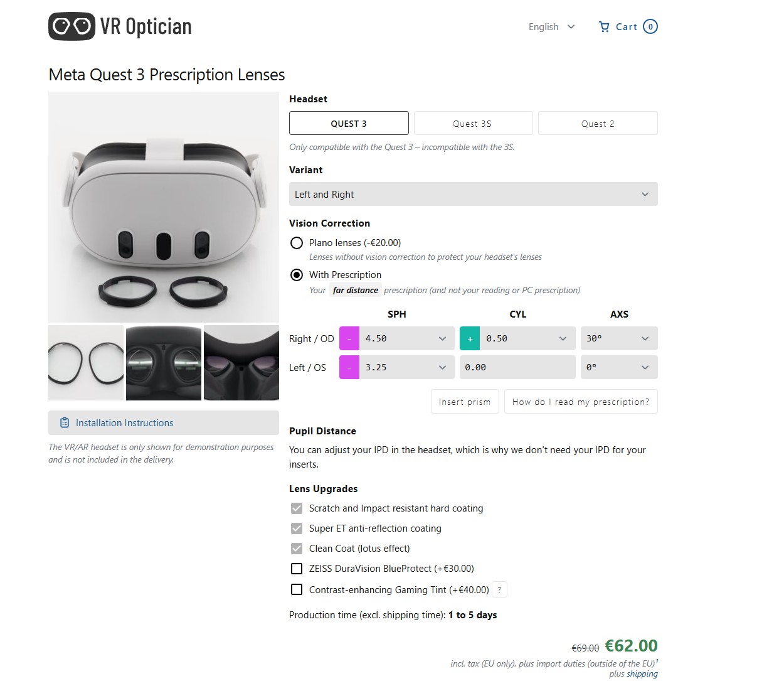Image resolution: width=784 pixels, height=681 pixels.
Task: Enable Contrast-enhancing Gaming Tint checkbox
Action: (297, 590)
